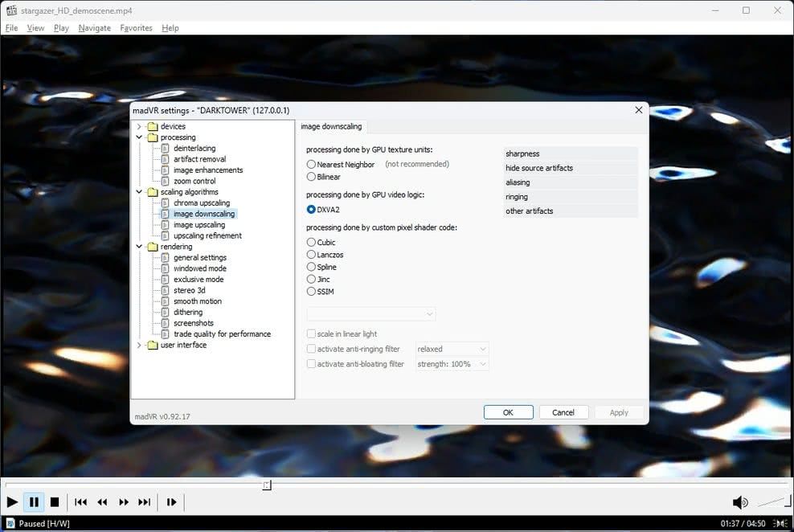This screenshot has height=532, width=794.
Task: Click the Pause button
Action: point(34,502)
